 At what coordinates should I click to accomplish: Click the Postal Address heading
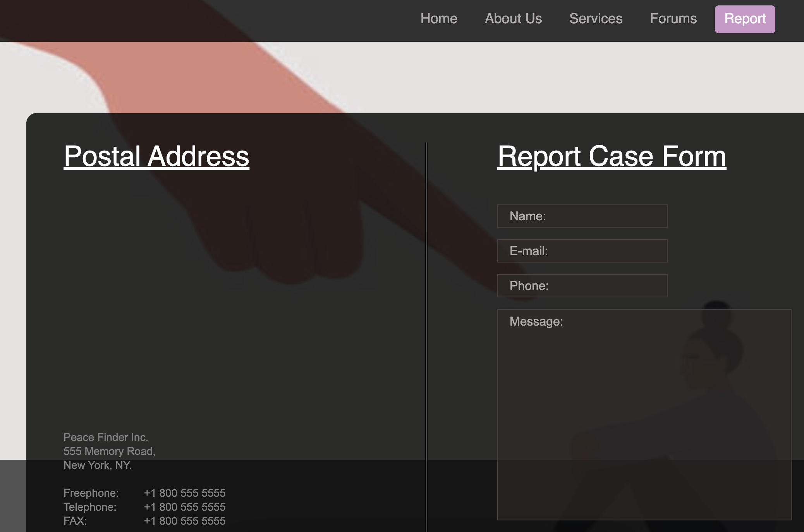[x=156, y=156]
